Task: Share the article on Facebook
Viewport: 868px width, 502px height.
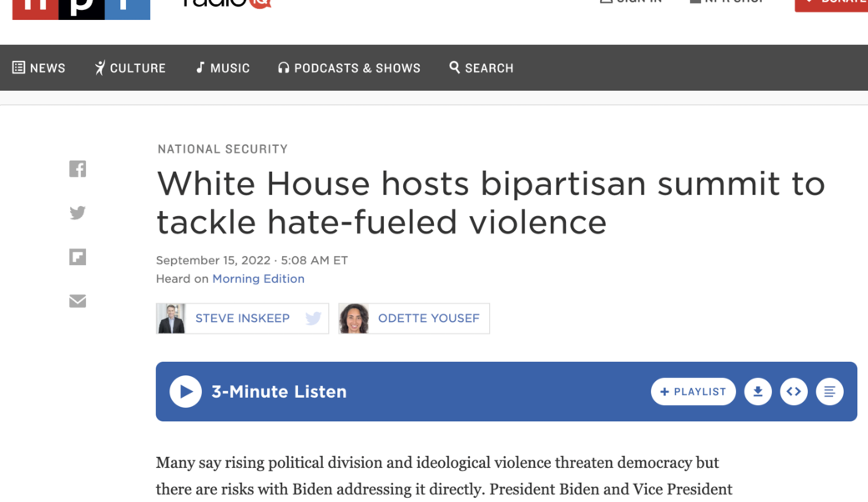Action: 78,169
